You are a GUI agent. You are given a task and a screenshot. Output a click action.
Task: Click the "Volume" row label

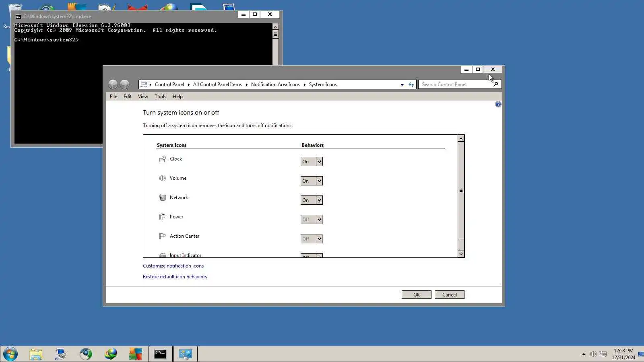[178, 178]
